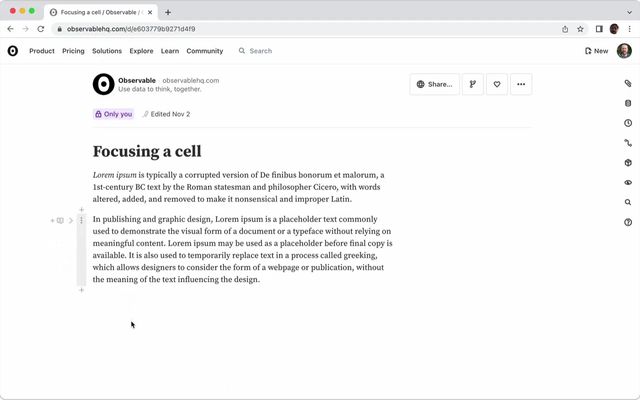Click the Focusing a cell heading

coord(147,151)
